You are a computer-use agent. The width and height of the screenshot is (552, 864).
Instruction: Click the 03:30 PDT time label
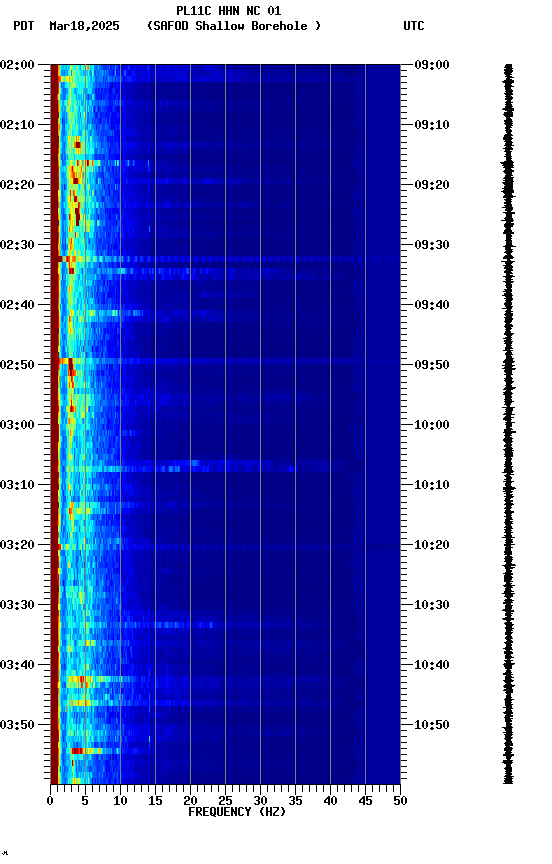[x=17, y=605]
